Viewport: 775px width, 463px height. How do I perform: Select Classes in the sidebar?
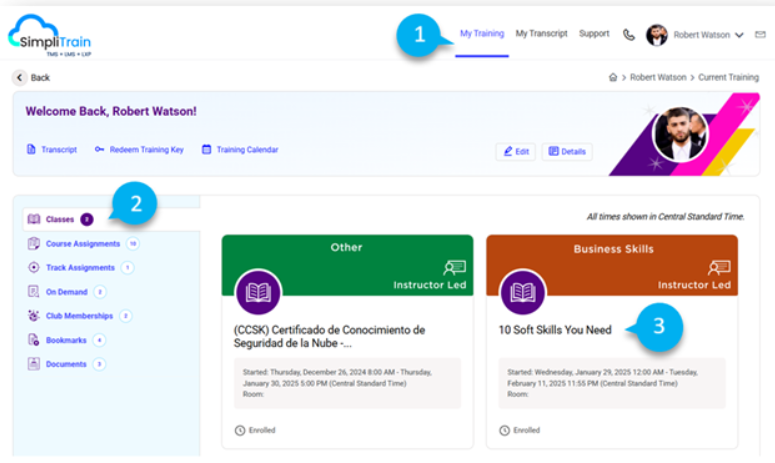pyautogui.click(x=59, y=219)
